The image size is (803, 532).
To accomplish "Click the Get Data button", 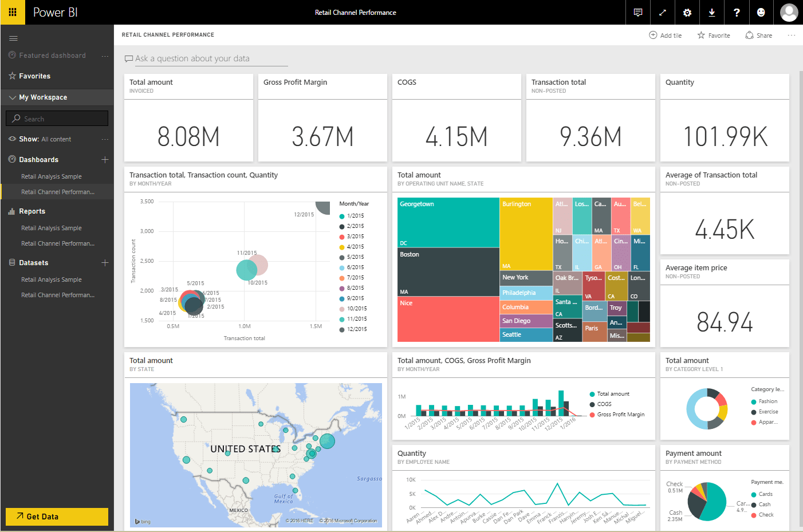I will pos(56,516).
